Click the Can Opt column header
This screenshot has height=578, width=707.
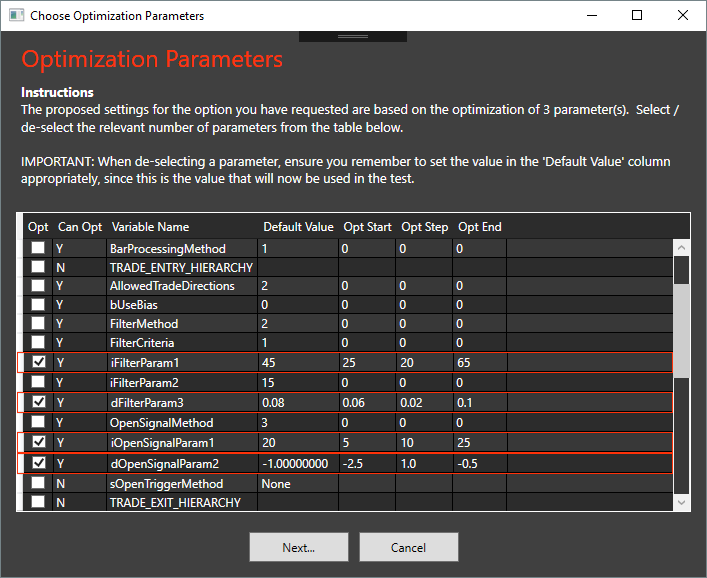(80, 227)
